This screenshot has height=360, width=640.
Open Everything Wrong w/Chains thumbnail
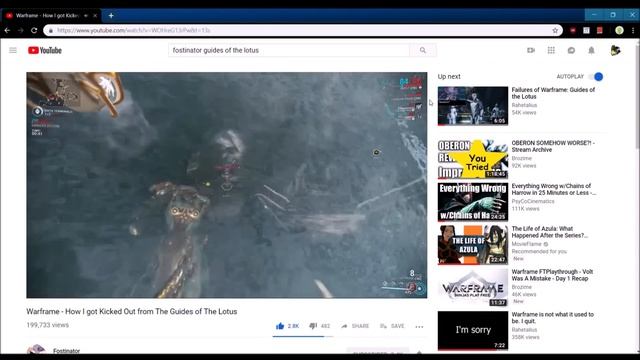pyautogui.click(x=473, y=202)
